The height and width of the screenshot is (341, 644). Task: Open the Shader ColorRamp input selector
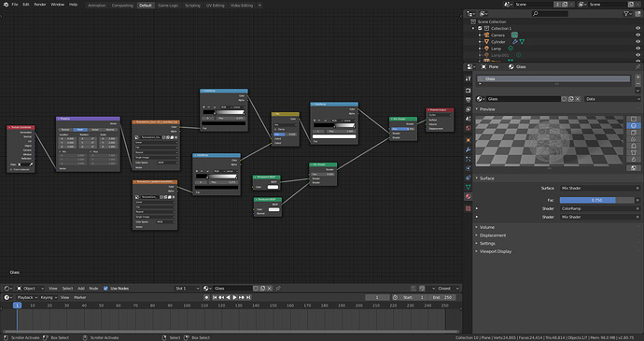[596, 208]
